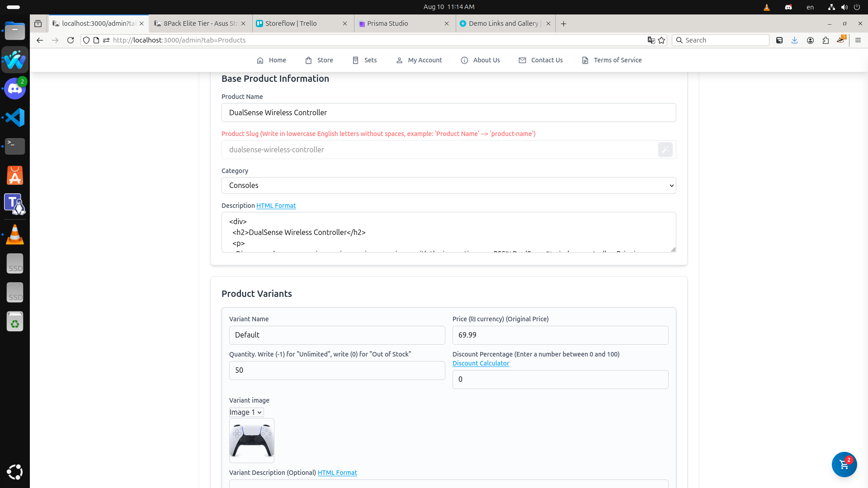Open the Variant image 'Image 1' dropdown
Screen dimensions: 868x488
pos(246,412)
